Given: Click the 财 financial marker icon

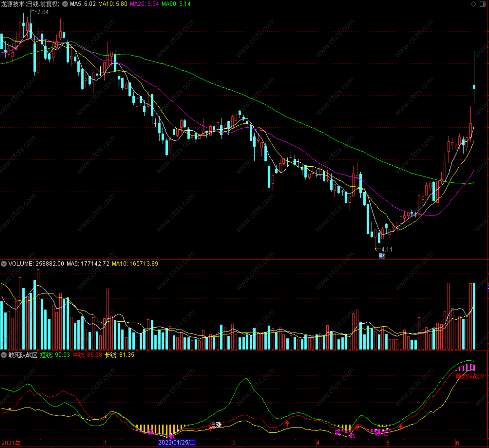Looking at the screenshot, I should (x=382, y=256).
